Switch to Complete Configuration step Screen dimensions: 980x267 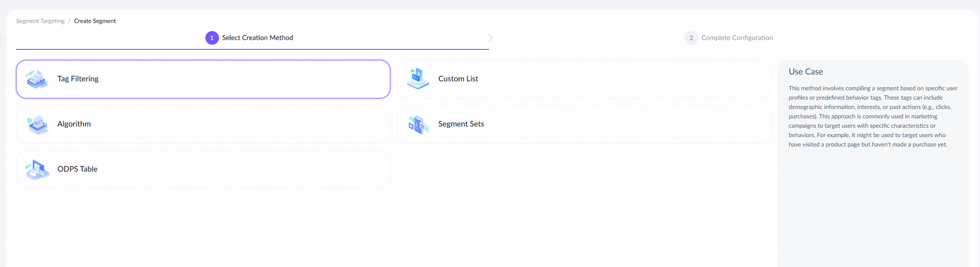click(x=737, y=38)
